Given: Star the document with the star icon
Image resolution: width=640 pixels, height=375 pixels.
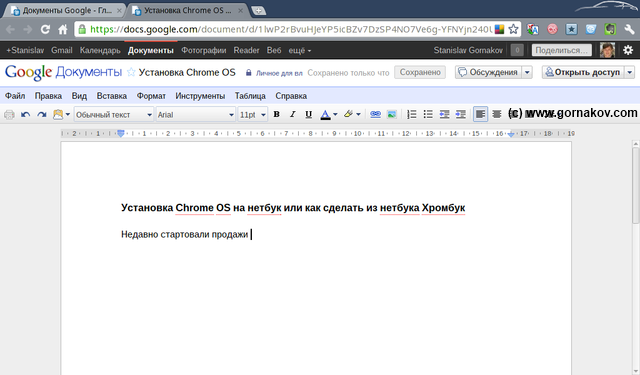Looking at the screenshot, I should point(131,72).
